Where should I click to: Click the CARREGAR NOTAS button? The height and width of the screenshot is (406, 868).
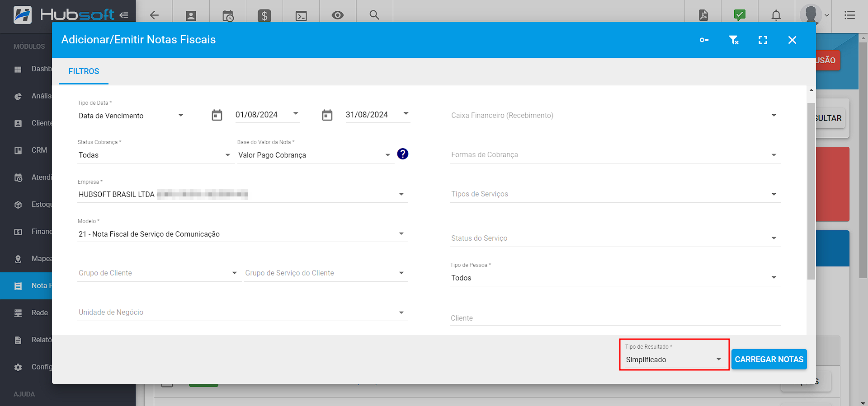[x=769, y=359]
